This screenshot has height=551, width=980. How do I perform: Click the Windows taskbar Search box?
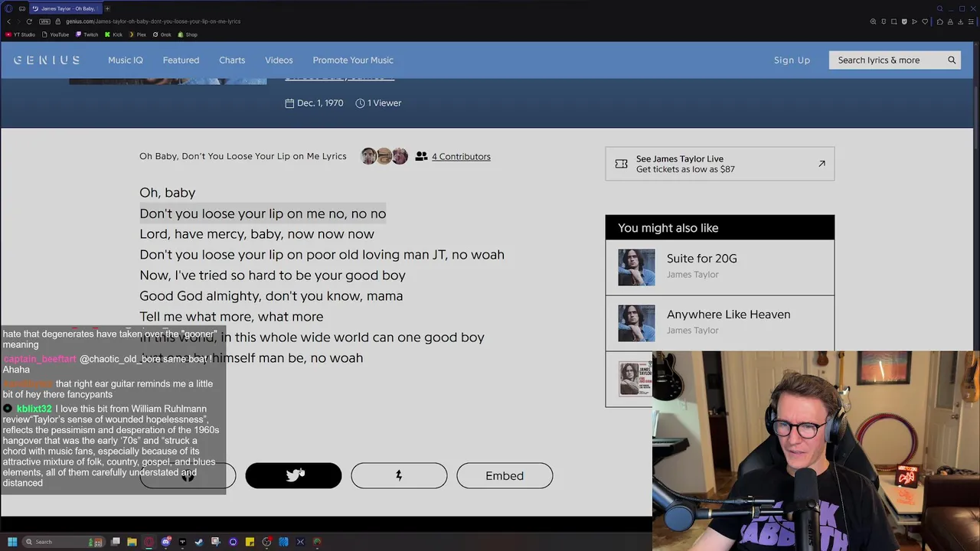(64, 542)
